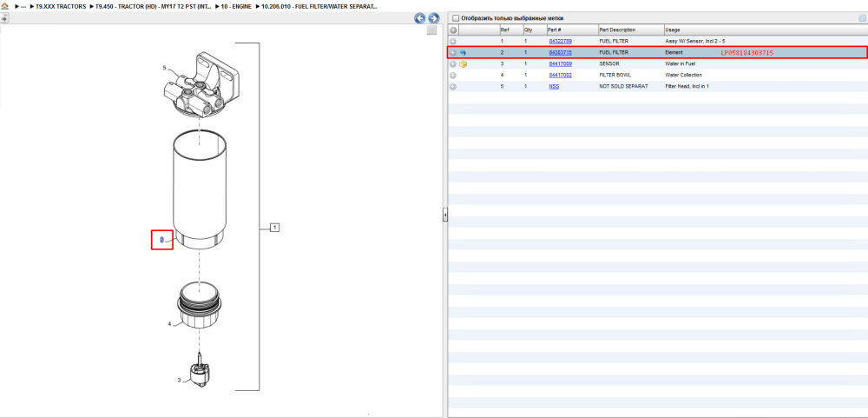Select callout 2 beside the filter element
The height and width of the screenshot is (418, 868).
click(162, 240)
